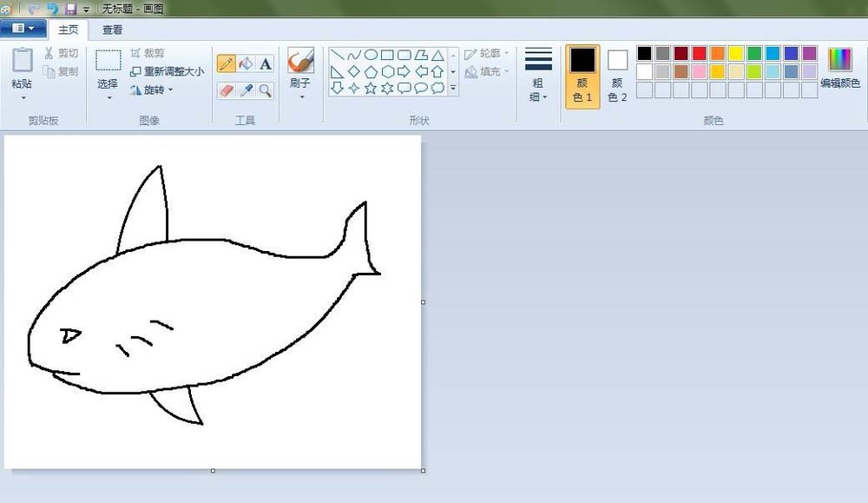
Task: Choose the purple color swatch
Action: click(809, 53)
